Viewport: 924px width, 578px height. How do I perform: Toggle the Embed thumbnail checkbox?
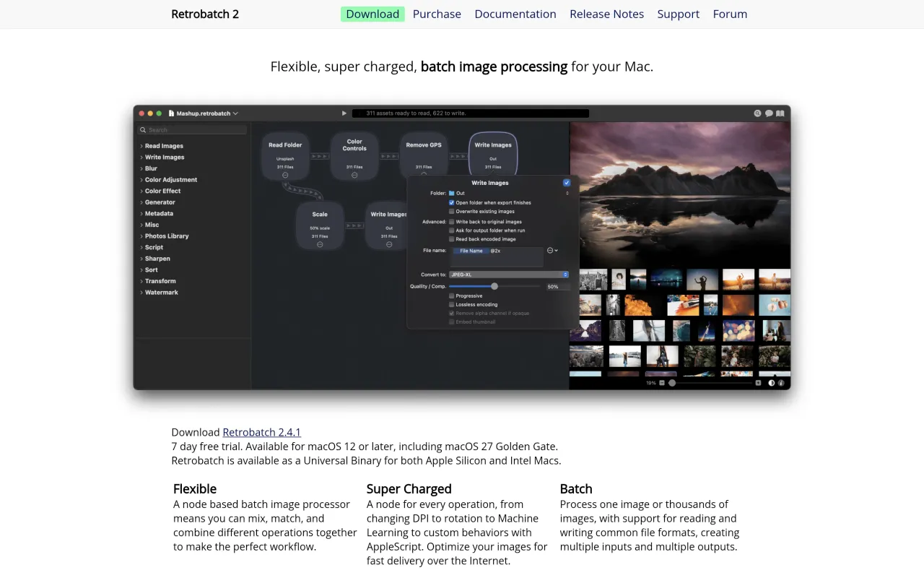point(452,322)
